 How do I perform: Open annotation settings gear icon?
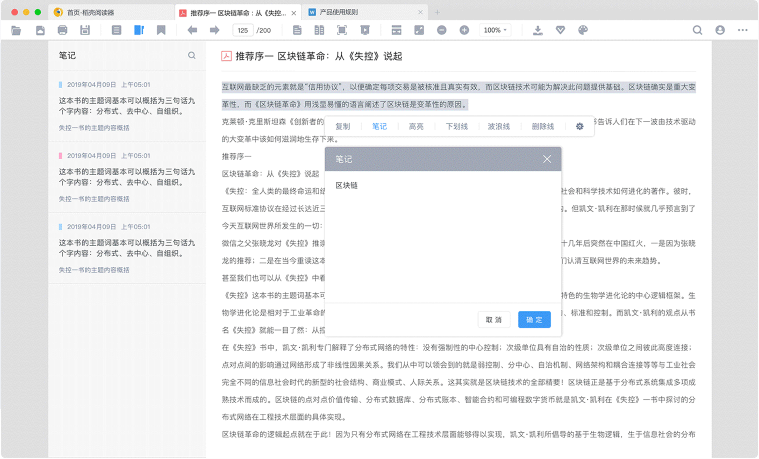click(x=579, y=127)
